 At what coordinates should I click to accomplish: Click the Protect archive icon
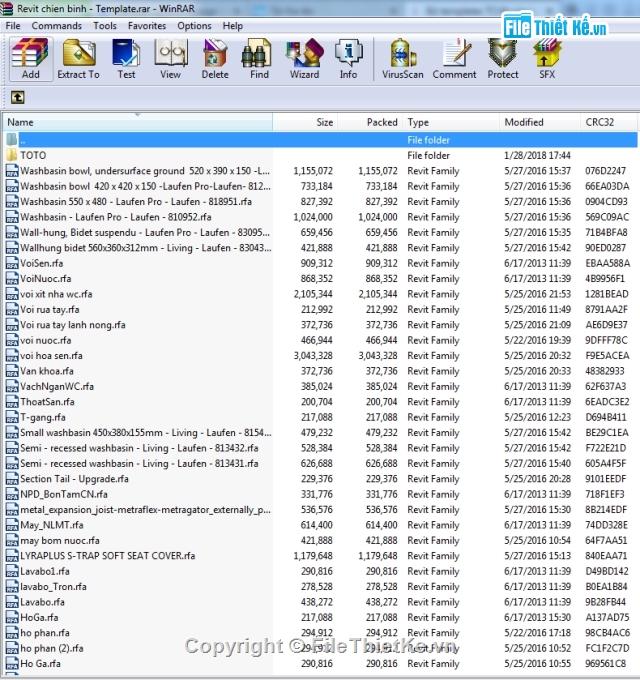(x=503, y=59)
